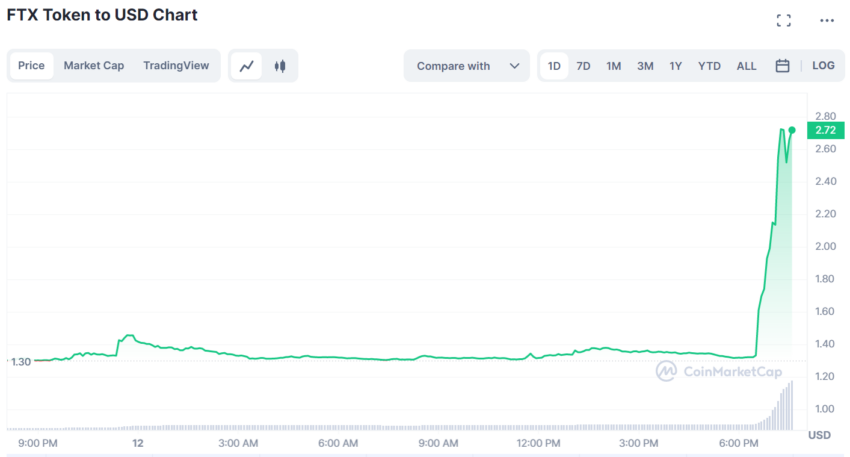Toggle LOG scale on the chart
Image resolution: width=850 pixels, height=457 pixels.
[x=823, y=66]
